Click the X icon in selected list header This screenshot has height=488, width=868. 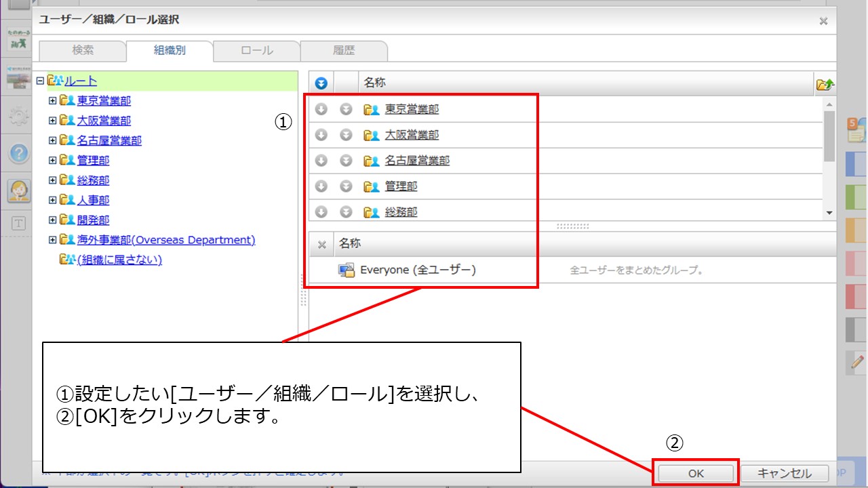pos(322,245)
